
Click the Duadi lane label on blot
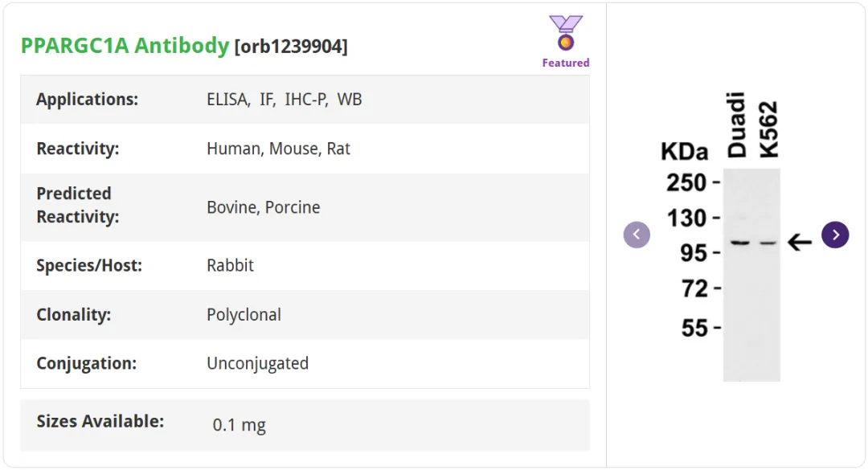click(x=736, y=125)
